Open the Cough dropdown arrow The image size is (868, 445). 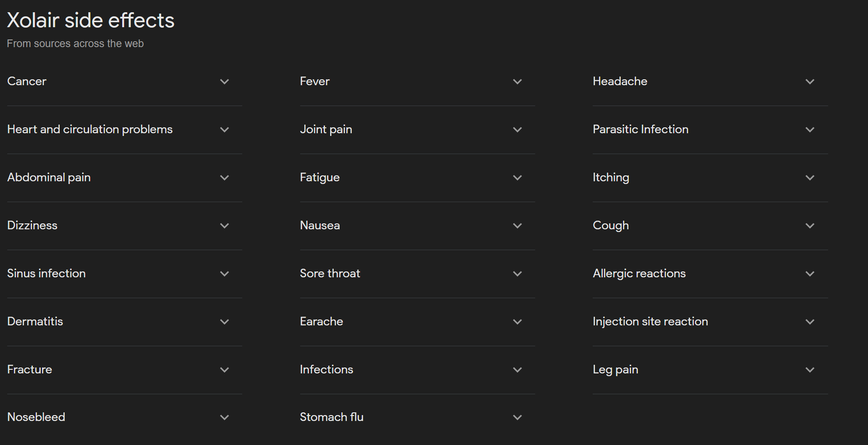click(810, 226)
